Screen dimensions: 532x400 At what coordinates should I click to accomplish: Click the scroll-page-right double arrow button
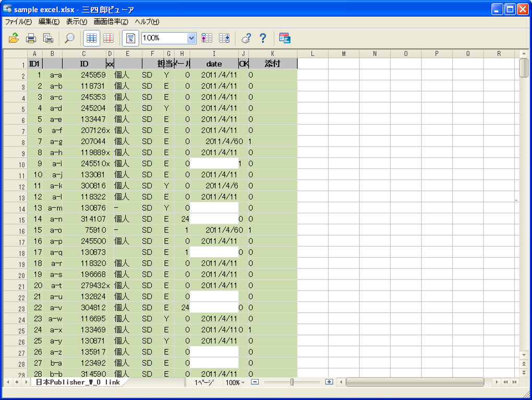[515, 382]
